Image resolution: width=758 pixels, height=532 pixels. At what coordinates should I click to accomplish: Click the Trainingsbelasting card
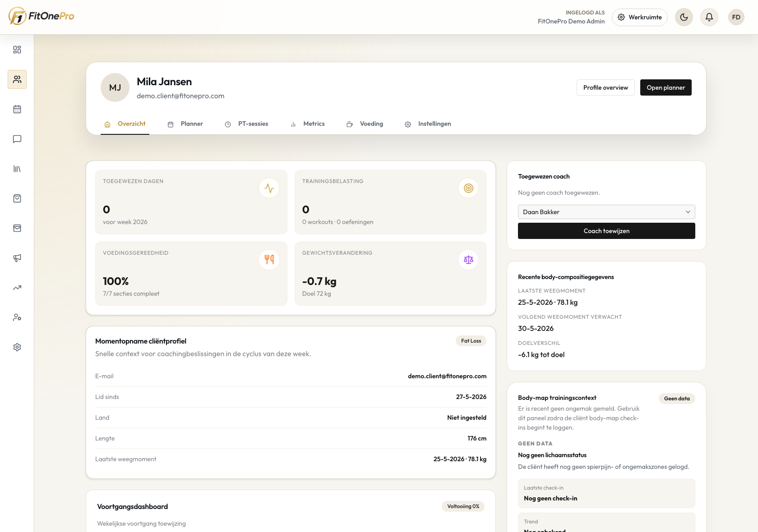tap(390, 202)
